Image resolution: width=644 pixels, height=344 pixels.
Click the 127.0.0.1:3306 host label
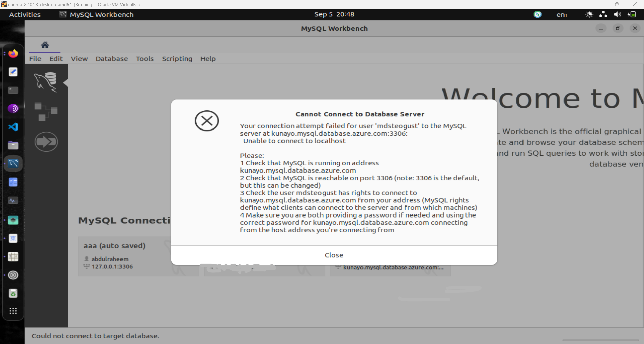(112, 266)
